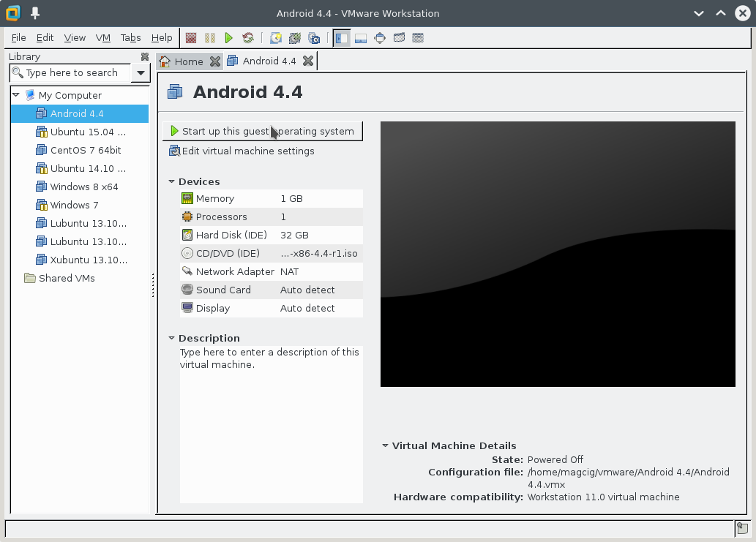
Task: Close the Home tab
Action: pos(215,61)
